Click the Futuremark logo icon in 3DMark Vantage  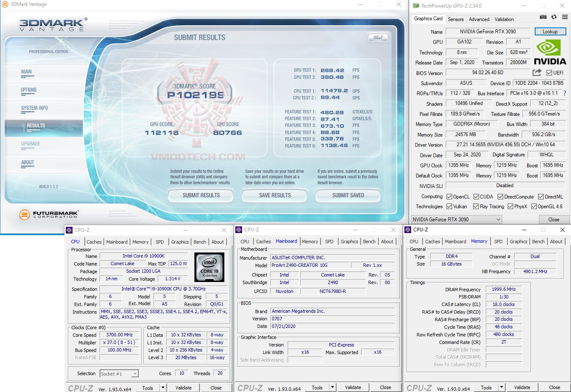click(24, 215)
